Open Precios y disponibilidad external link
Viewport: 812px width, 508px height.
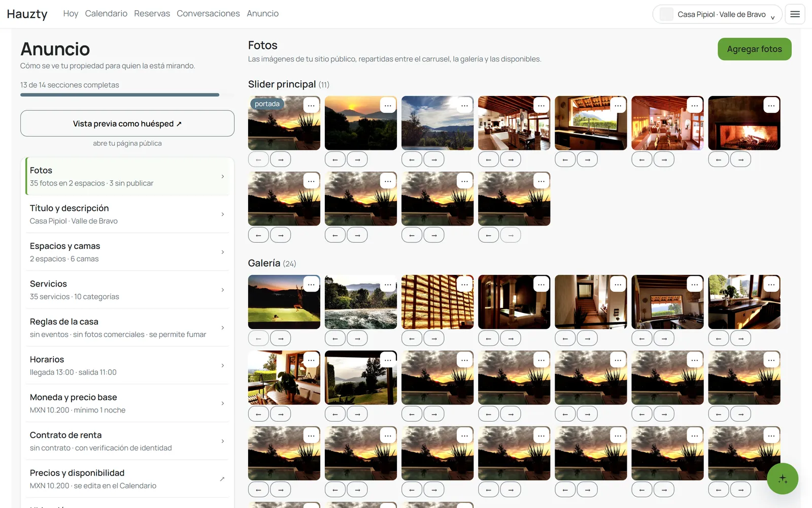127,479
